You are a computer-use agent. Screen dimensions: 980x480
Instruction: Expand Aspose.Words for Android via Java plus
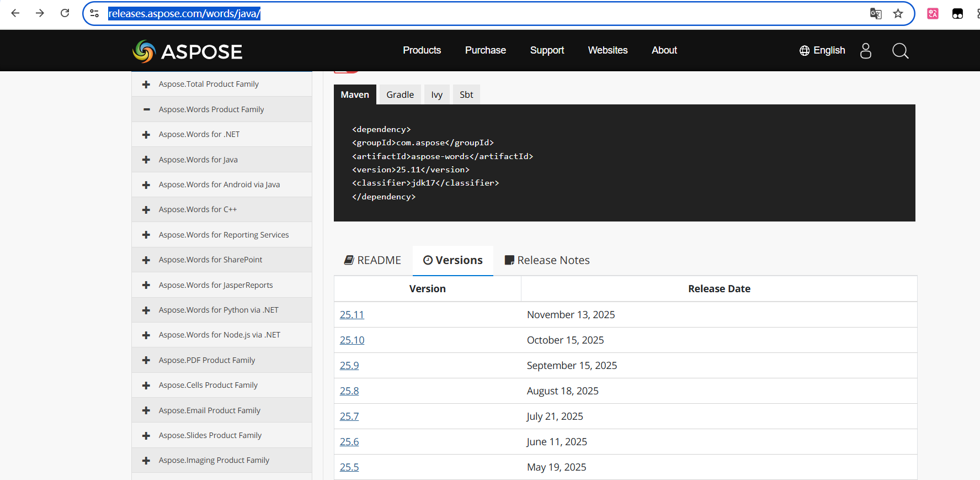pyautogui.click(x=146, y=185)
